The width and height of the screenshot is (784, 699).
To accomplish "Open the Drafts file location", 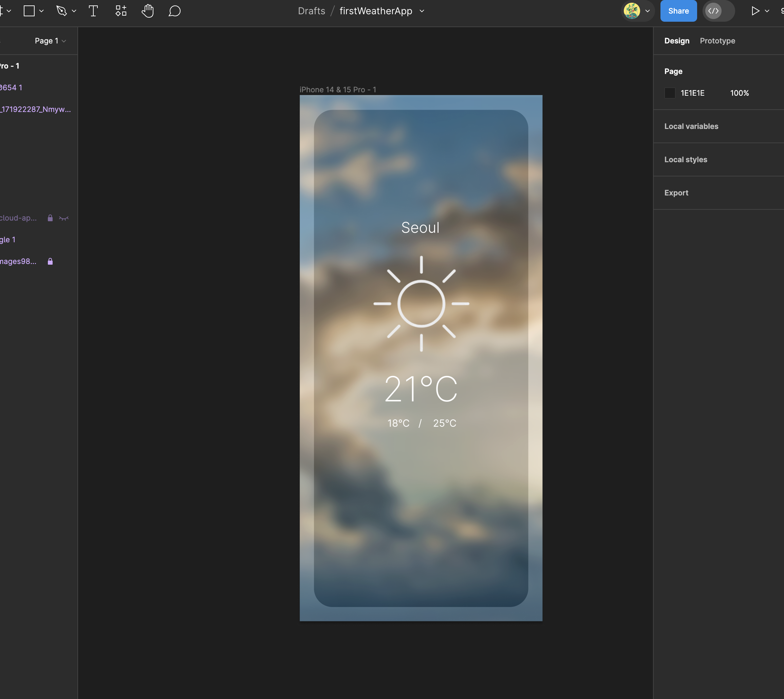I will coord(311,10).
